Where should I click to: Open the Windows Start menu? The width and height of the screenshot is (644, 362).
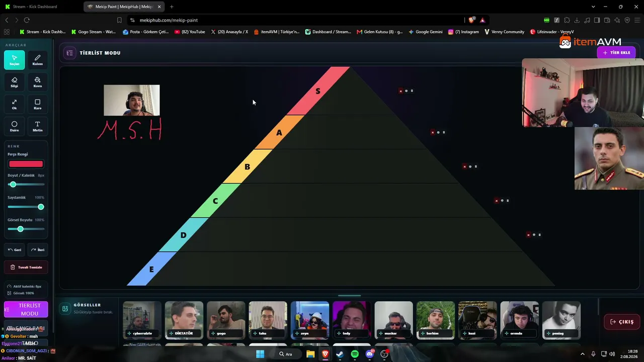click(x=260, y=354)
